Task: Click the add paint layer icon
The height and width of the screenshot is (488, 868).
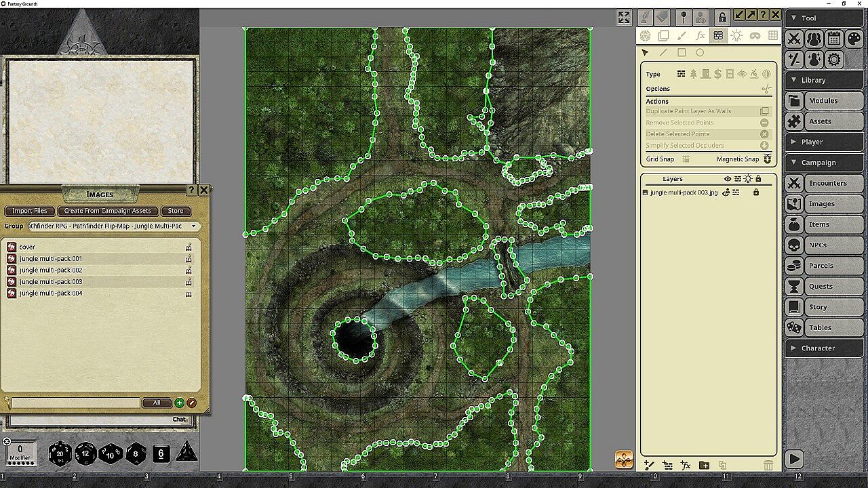Action: click(649, 465)
